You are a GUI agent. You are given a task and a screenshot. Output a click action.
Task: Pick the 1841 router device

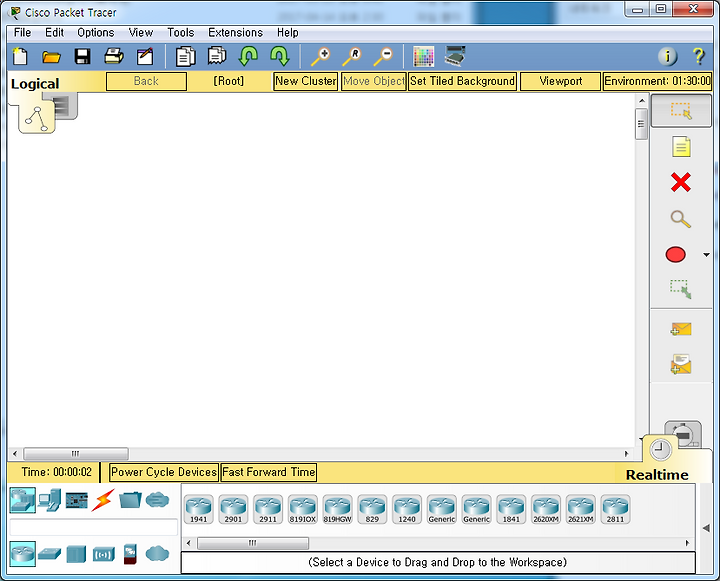(x=511, y=509)
